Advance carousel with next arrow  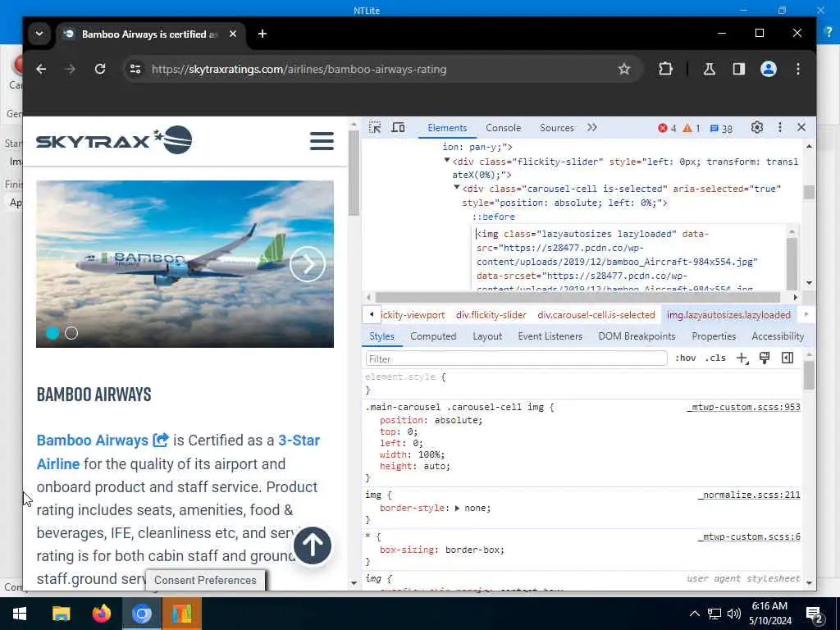308,264
